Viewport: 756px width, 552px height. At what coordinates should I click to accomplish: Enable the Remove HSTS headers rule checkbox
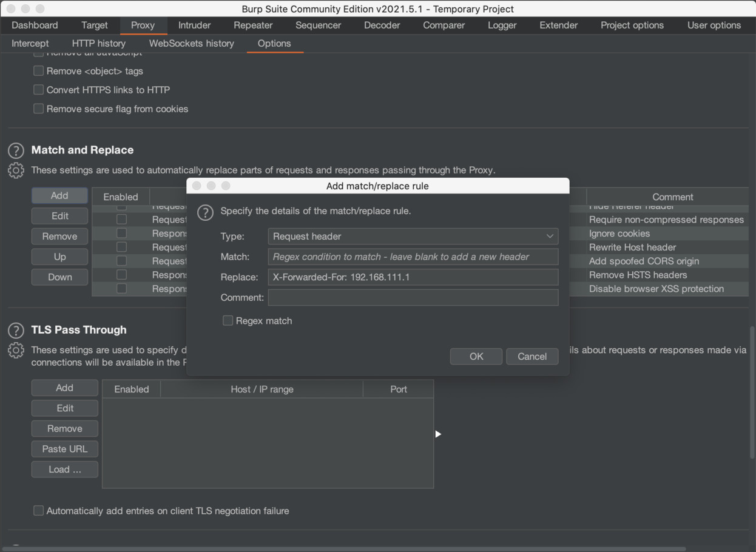click(x=121, y=275)
